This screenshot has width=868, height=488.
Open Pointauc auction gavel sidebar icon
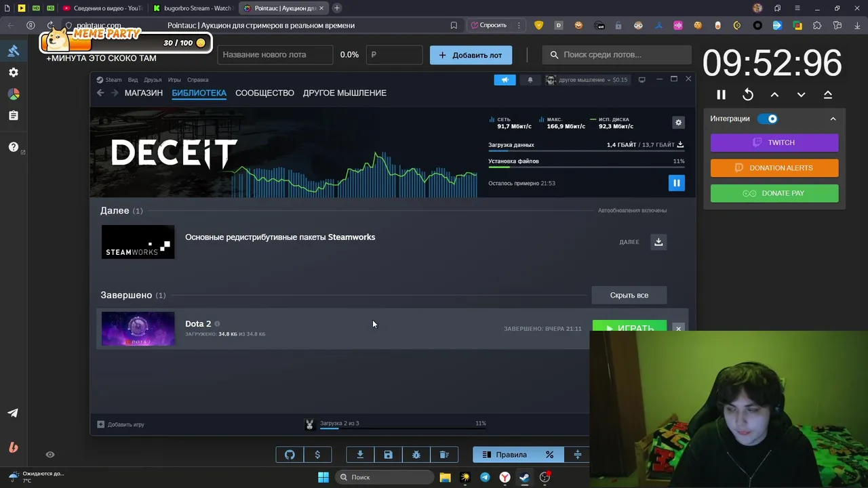[14, 51]
